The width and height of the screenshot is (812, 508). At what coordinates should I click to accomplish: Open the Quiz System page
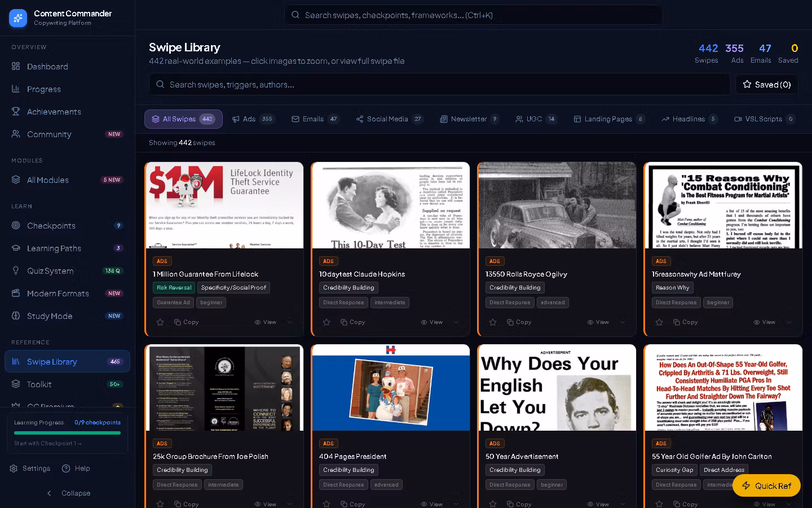click(x=67, y=271)
